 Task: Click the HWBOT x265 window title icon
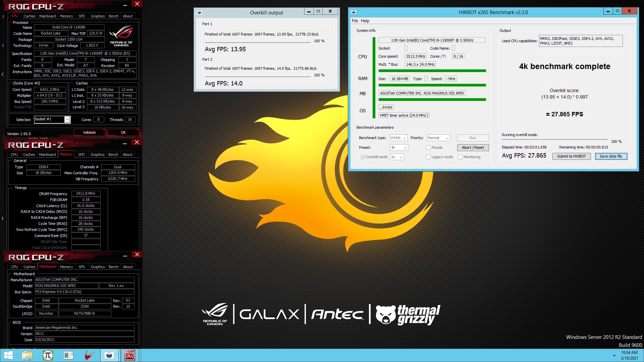click(x=354, y=12)
